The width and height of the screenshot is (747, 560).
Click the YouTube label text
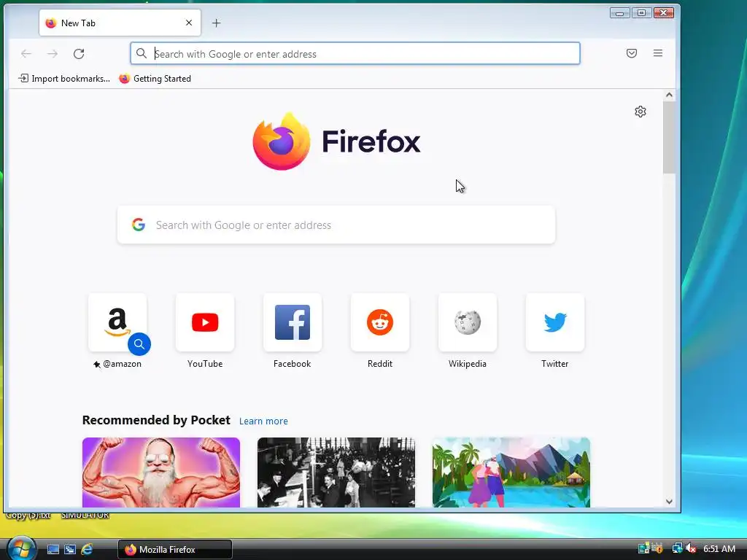click(205, 364)
